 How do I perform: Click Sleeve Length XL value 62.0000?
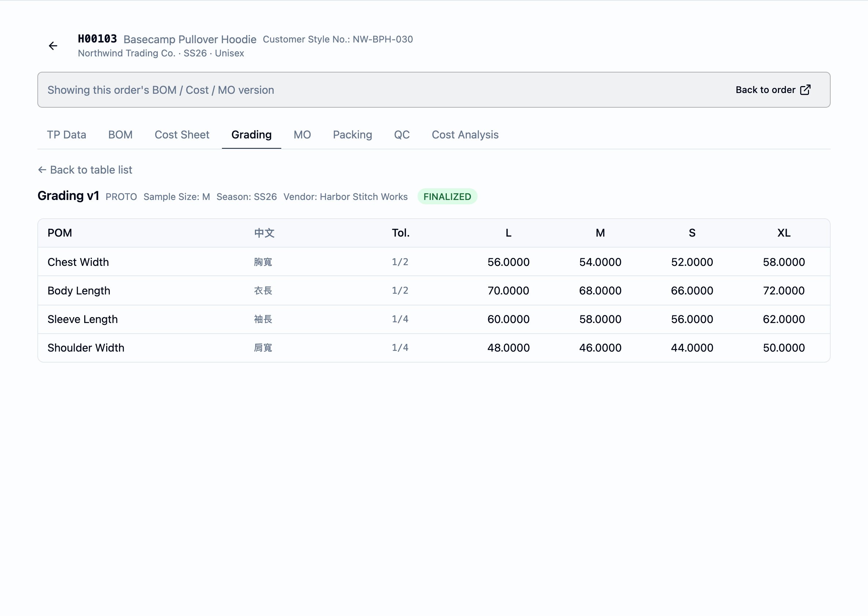pyautogui.click(x=784, y=319)
